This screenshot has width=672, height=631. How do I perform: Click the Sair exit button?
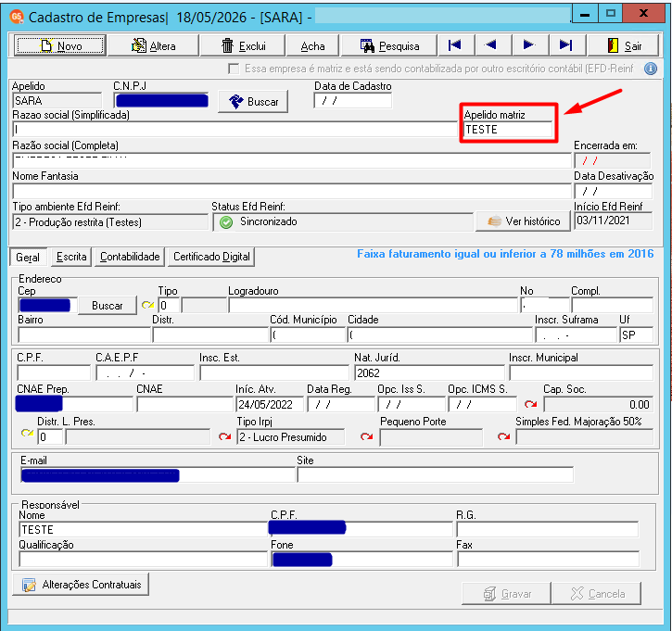click(624, 45)
